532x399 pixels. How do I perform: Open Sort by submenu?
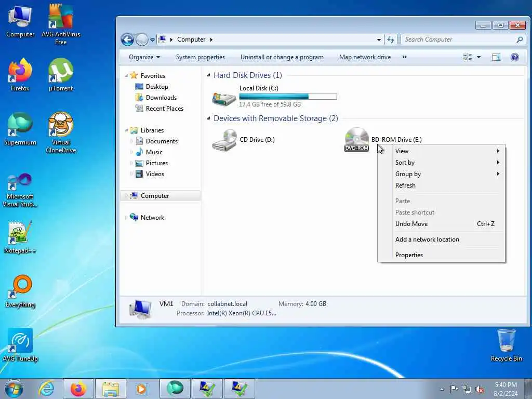click(441, 163)
